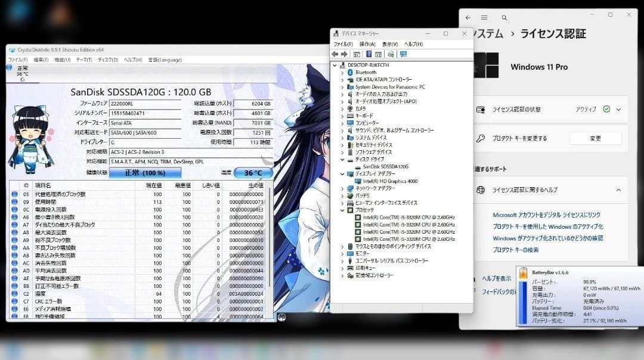
Task: Open 言語(Language) menu in CrystalDiskInfo
Action: 165,60
